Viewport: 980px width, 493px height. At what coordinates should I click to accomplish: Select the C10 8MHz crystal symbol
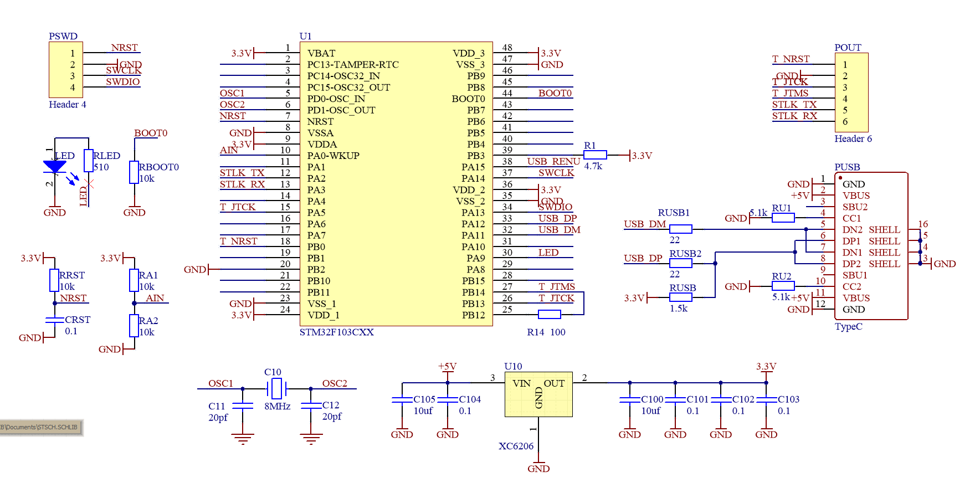[276, 388]
